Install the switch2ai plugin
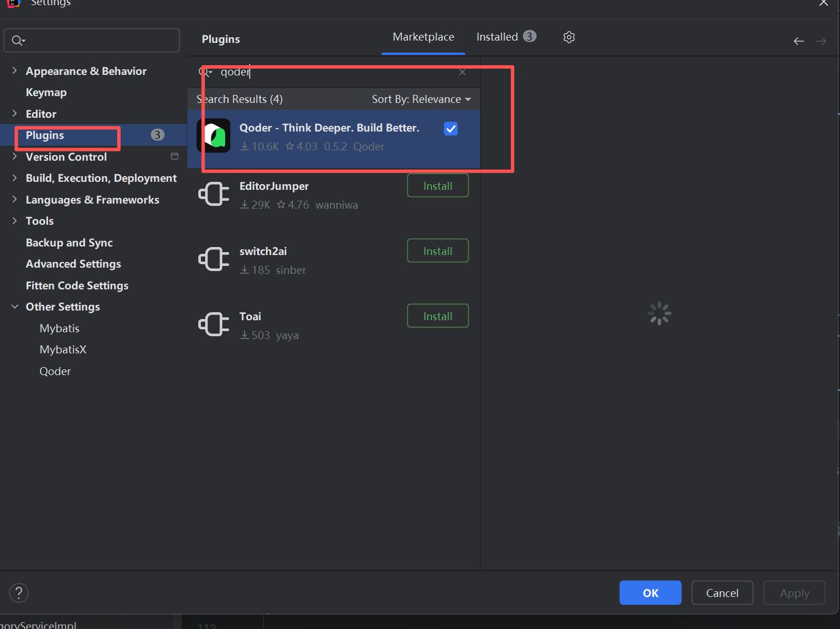The height and width of the screenshot is (629, 840). (438, 251)
